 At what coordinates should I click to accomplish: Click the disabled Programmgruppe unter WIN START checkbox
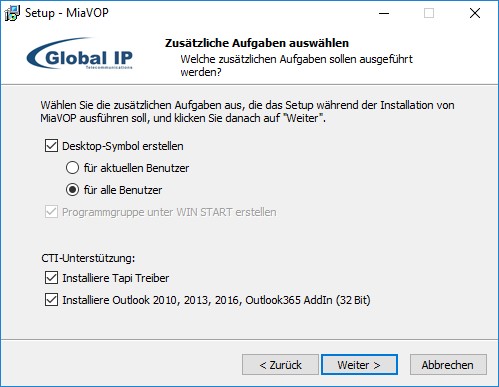[x=51, y=212]
